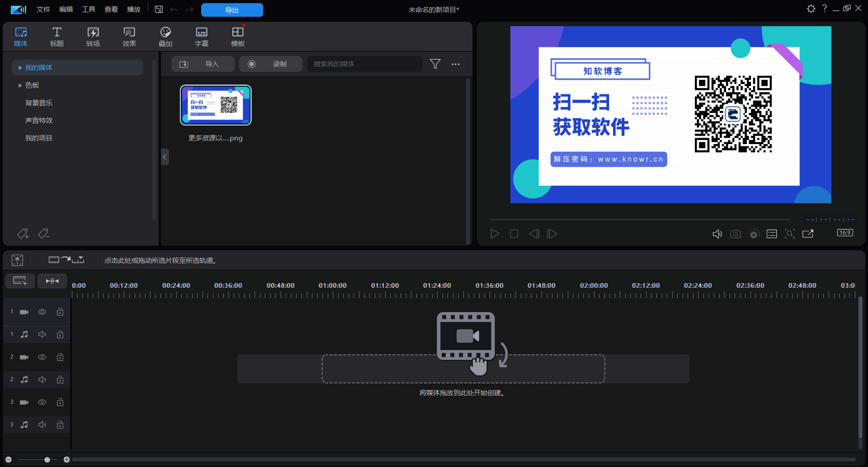Click the add tag icon
Image resolution: width=868 pixels, height=467 pixels.
pyautogui.click(x=23, y=233)
